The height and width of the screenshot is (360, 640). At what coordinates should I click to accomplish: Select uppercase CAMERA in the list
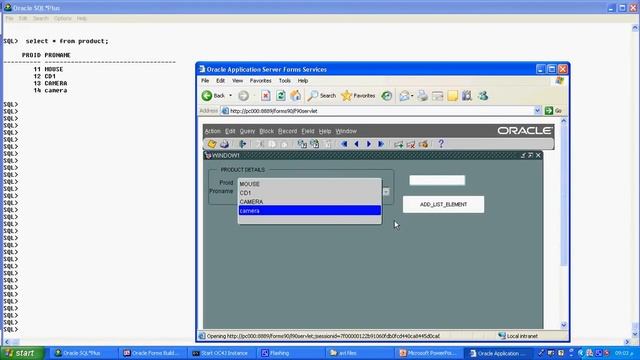click(309, 202)
